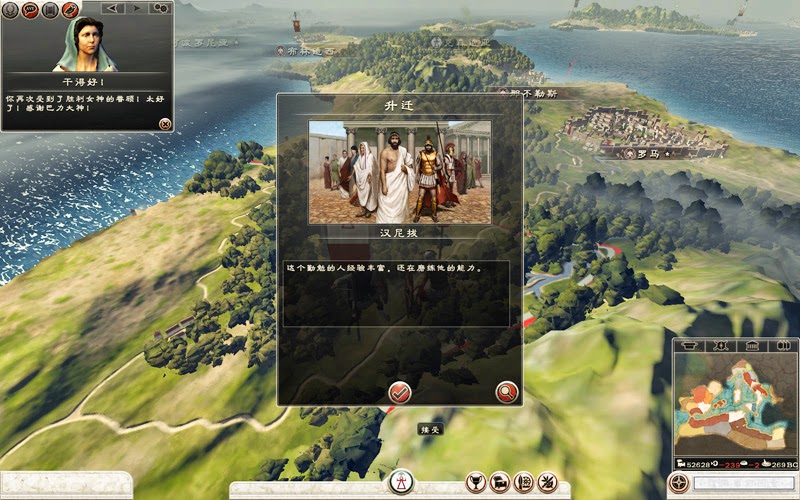Click the text field beside end turn button
The height and width of the screenshot is (500, 800).
(x=744, y=483)
